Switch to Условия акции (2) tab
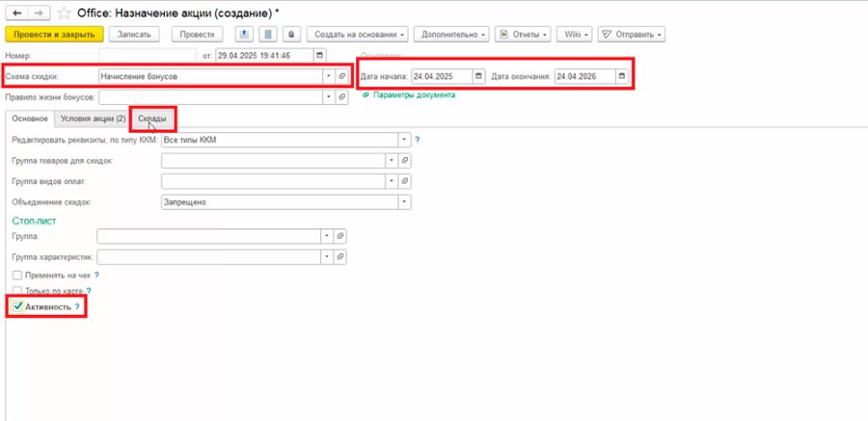The image size is (868, 421). point(93,118)
